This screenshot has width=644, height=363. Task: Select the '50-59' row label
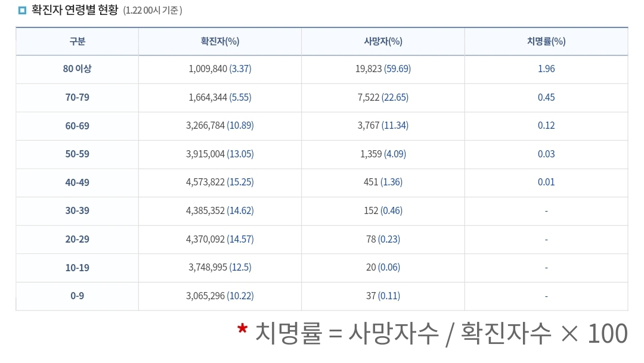[77, 154]
